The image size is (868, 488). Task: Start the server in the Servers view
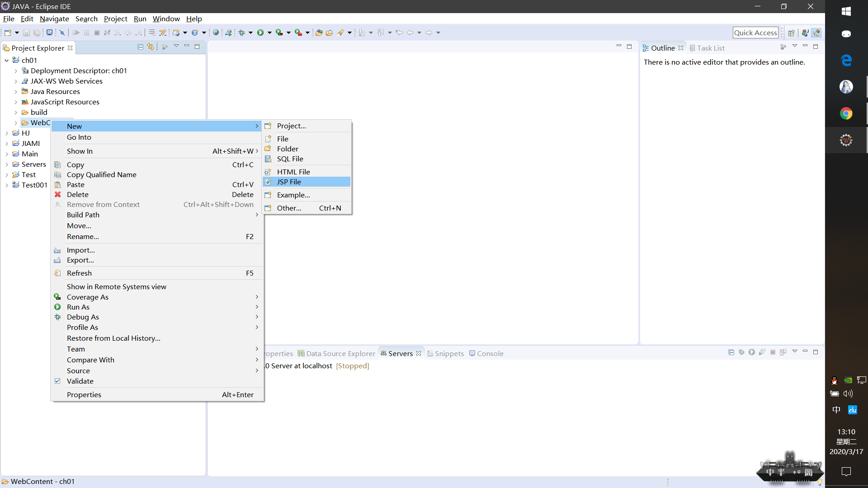tap(752, 352)
